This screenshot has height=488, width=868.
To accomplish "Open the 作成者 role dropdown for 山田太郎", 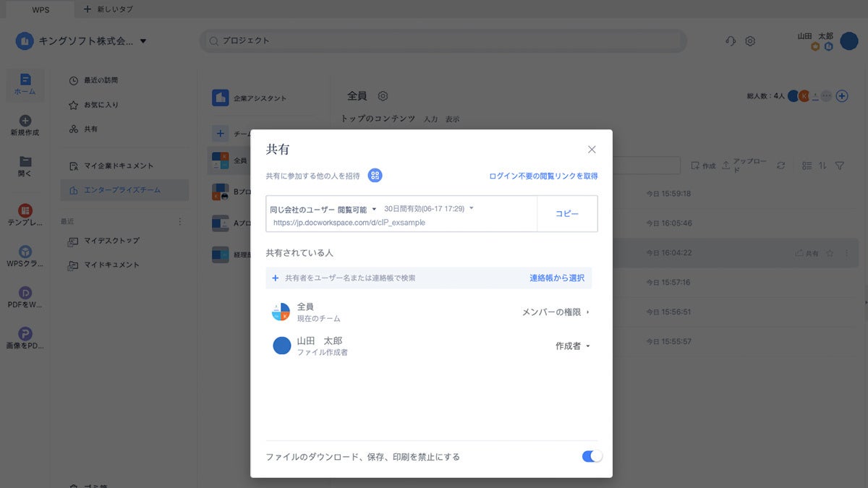I will tap(571, 346).
